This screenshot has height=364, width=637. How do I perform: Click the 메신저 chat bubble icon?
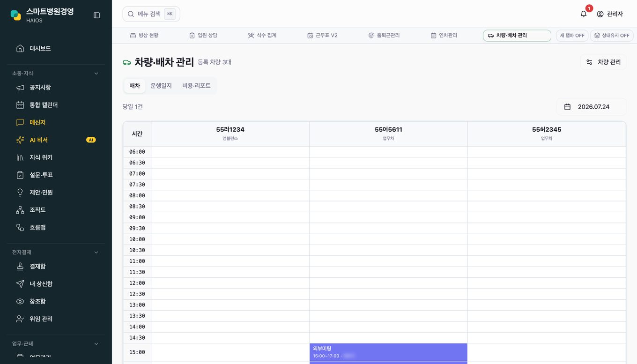pos(20,122)
